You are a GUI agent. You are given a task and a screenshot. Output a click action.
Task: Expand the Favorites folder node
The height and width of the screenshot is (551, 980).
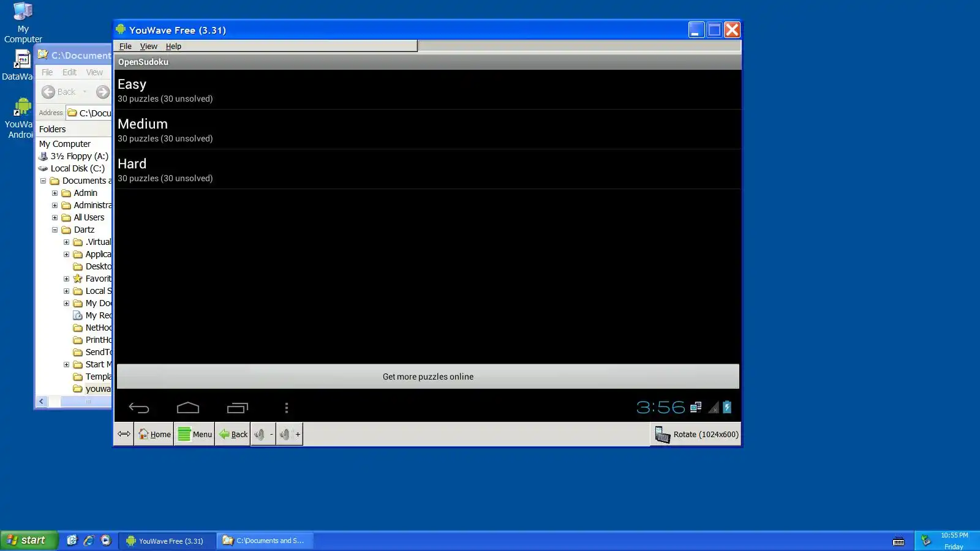point(66,279)
